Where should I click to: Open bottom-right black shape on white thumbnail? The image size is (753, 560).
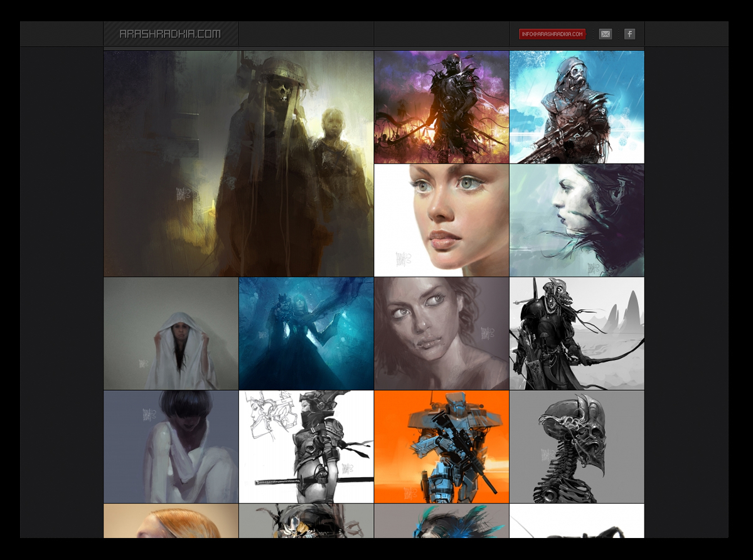pos(577,521)
